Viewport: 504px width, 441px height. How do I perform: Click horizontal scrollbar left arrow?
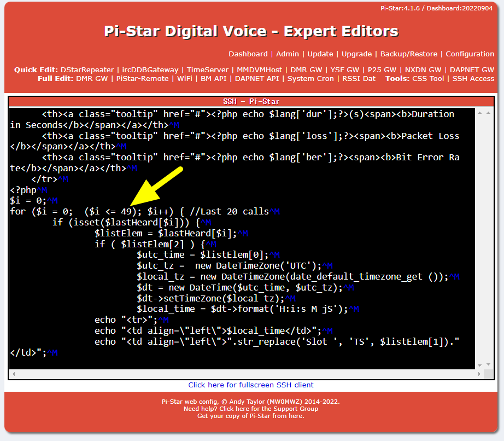pos(14,374)
